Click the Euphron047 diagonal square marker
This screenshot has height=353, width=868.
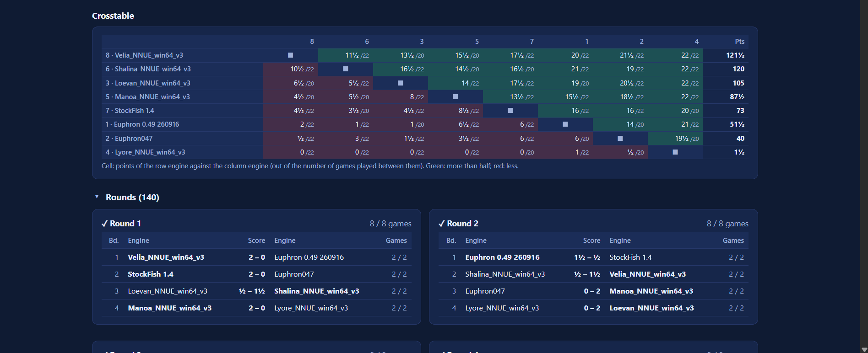[x=620, y=139]
